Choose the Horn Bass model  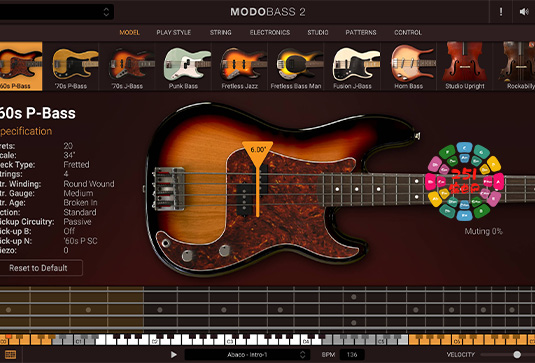pyautogui.click(x=408, y=66)
